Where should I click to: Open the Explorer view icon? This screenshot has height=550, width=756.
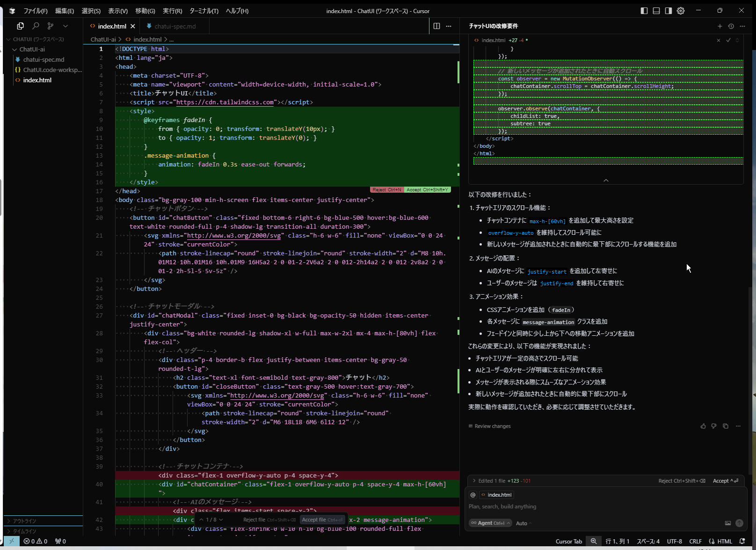pos(20,26)
